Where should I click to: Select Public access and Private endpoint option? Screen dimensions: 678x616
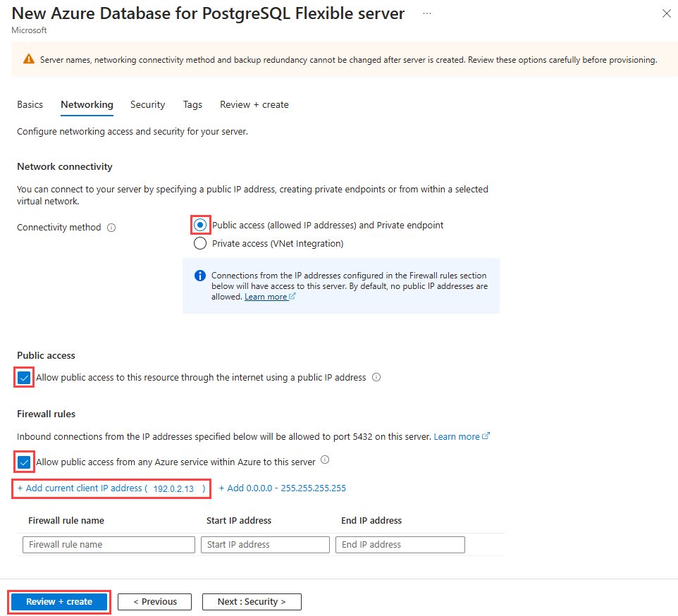click(x=199, y=225)
